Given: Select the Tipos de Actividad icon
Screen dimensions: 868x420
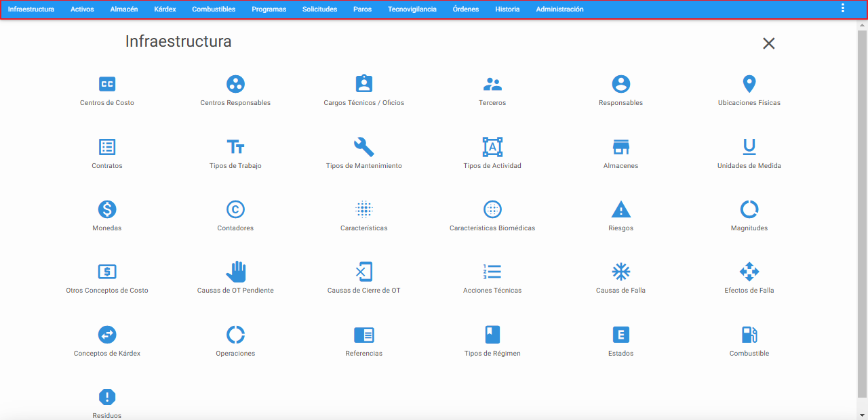Looking at the screenshot, I should click(492, 147).
